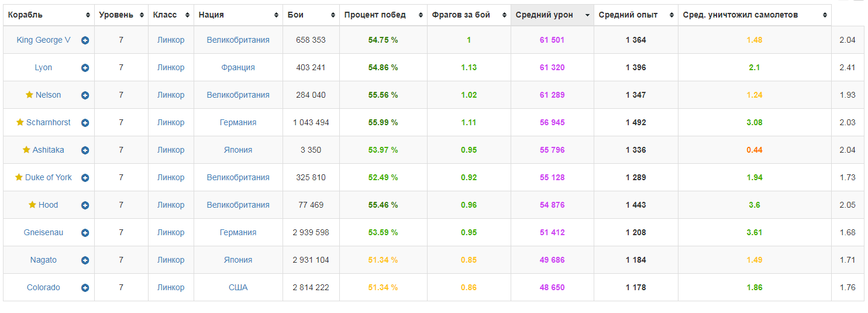Open the Ashitaka ship link

(x=49, y=150)
